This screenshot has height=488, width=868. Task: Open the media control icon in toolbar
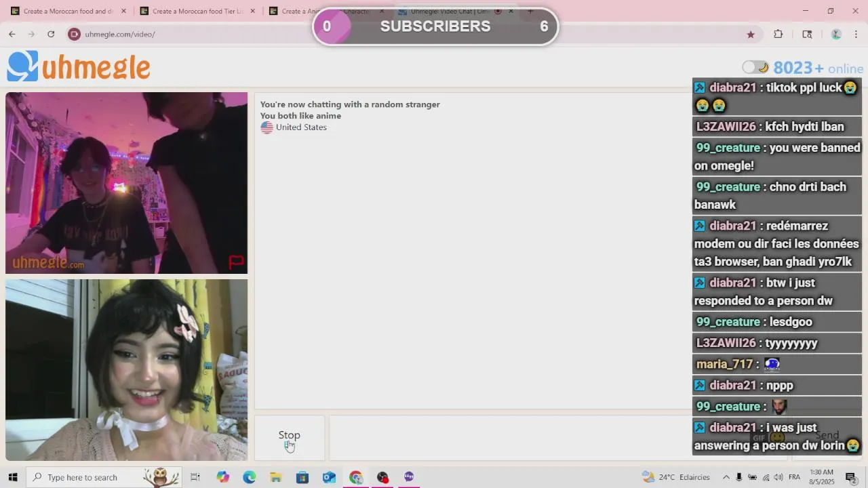click(x=807, y=34)
